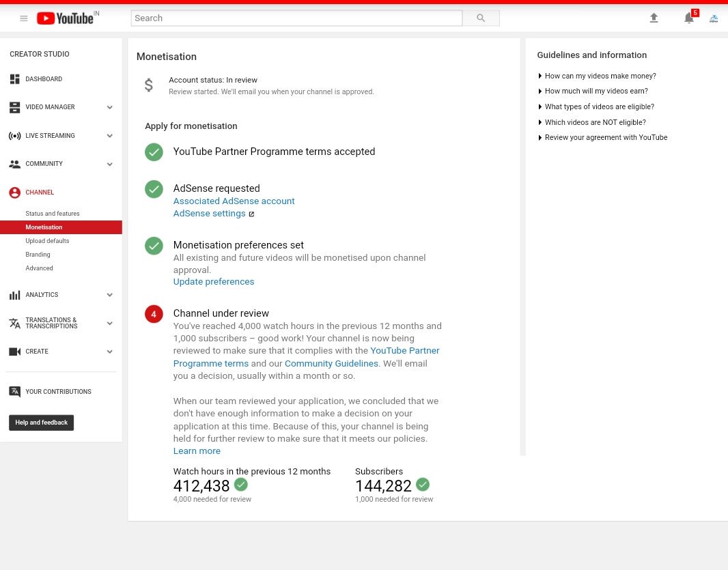Click the Analytics bar chart icon
The width and height of the screenshot is (728, 570).
tap(15, 295)
